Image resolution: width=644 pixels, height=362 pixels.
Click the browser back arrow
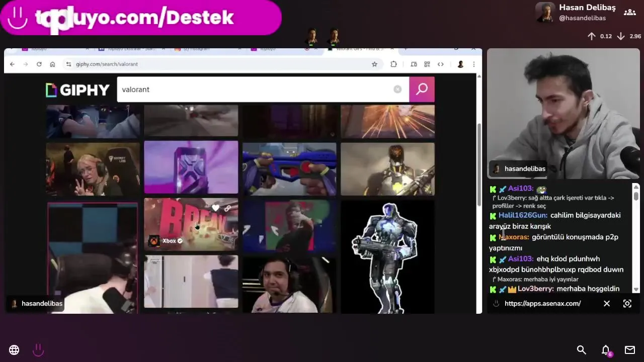13,64
